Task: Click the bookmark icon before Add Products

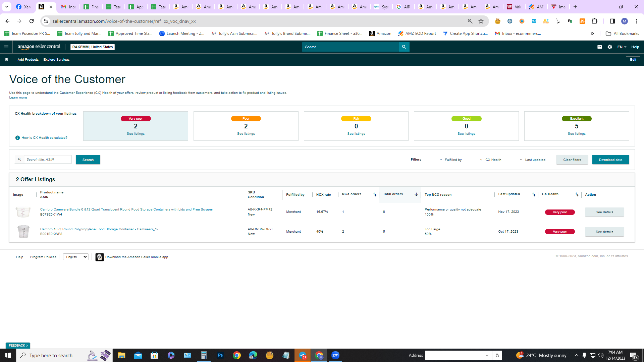Action: [x=6, y=60]
